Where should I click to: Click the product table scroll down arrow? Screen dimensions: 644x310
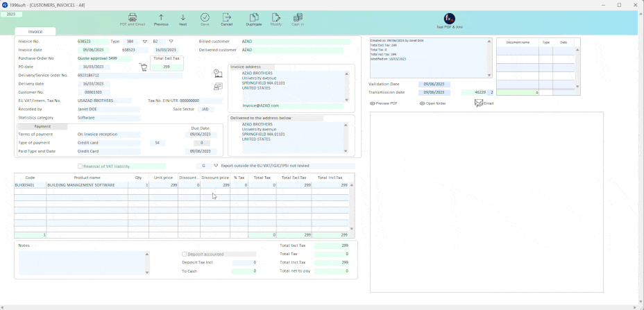[352, 229]
